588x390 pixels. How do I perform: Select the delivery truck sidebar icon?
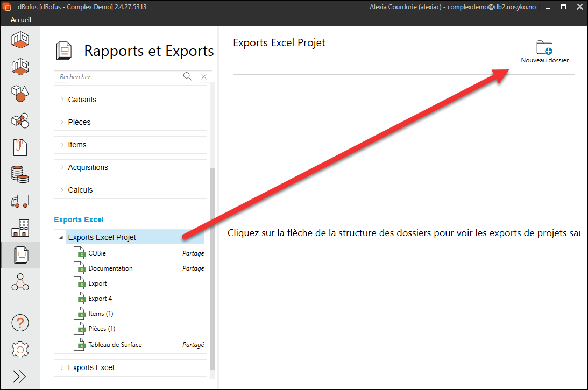(x=20, y=202)
